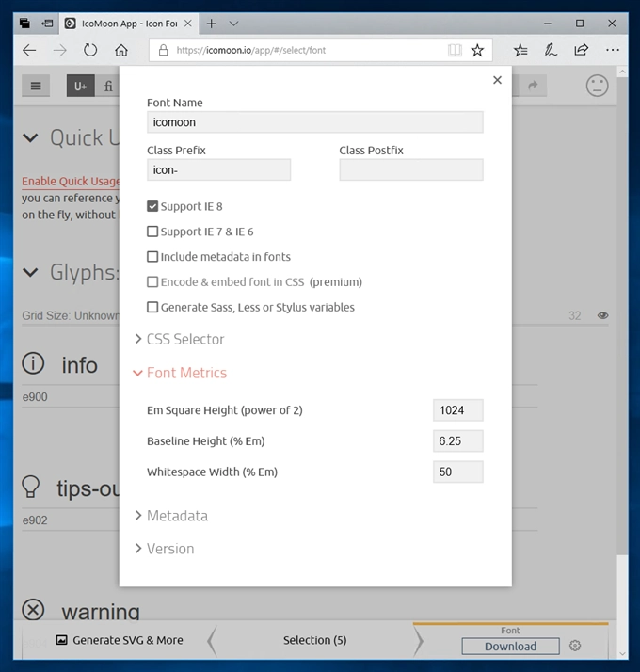
Task: Click the smiley face icon
Action: pos(597,86)
